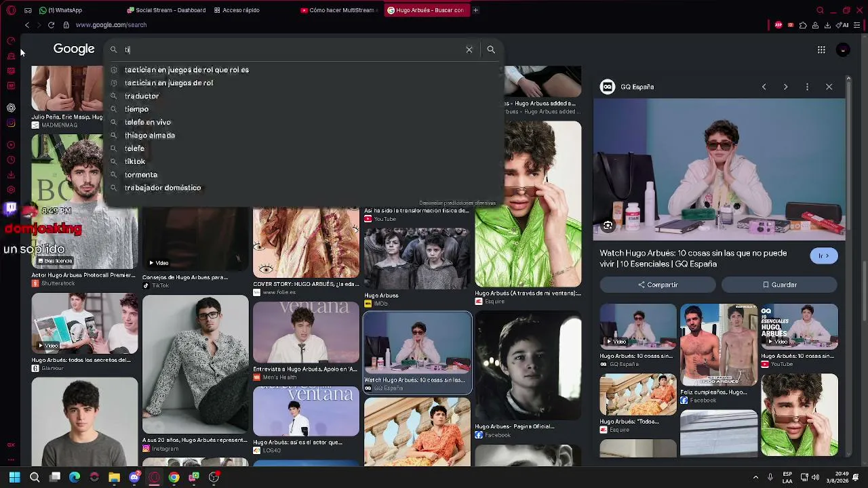The width and height of the screenshot is (868, 488).
Task: Show hidden system tray icons
Action: (755, 477)
